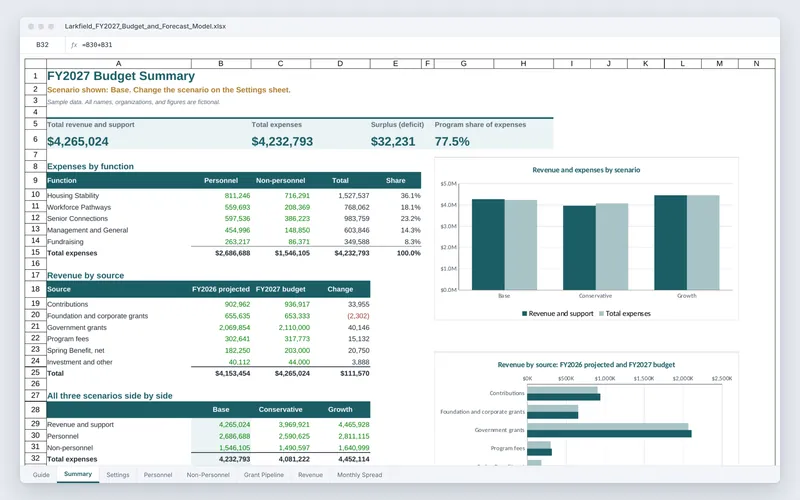Click the 'Revenue by source' chart title
Screen dimensions: 800x500
point(586,365)
